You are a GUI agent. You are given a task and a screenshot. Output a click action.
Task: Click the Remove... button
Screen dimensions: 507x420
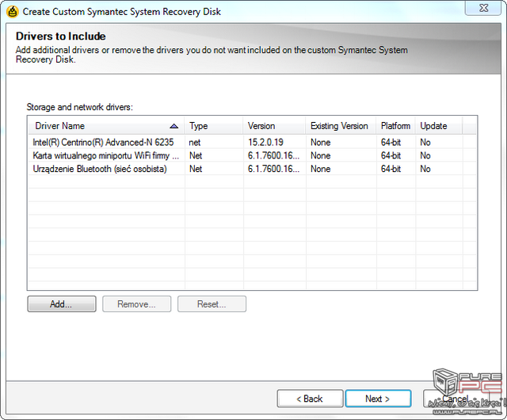136,304
